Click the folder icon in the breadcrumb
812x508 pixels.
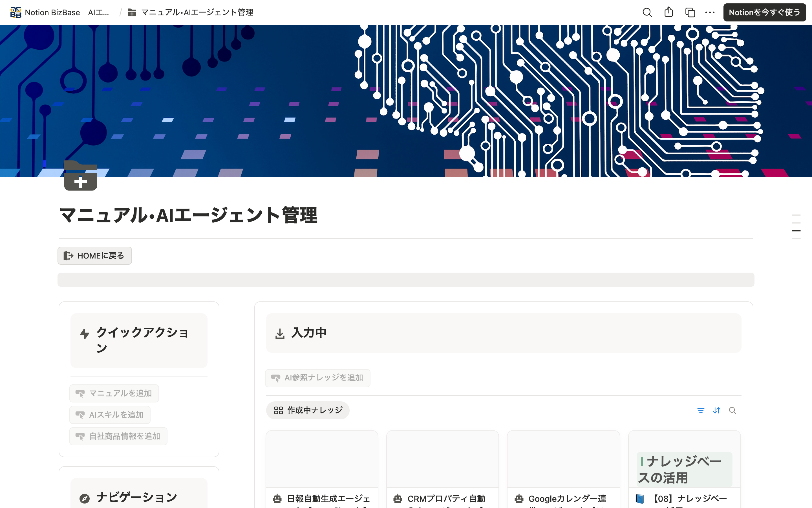[132, 12]
